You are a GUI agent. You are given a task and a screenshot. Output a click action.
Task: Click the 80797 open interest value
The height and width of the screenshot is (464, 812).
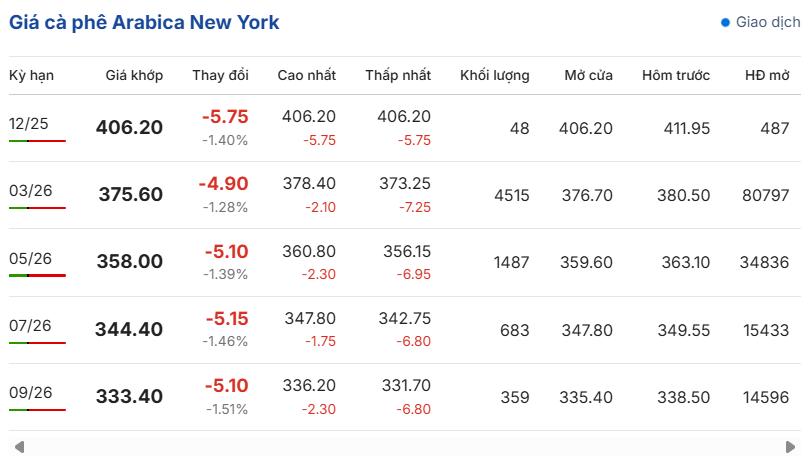click(765, 195)
